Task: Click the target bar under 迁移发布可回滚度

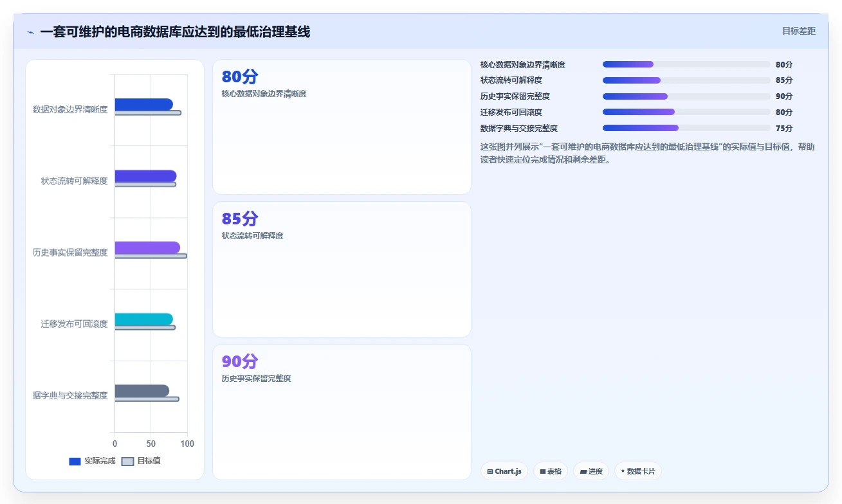Action: 145,328
